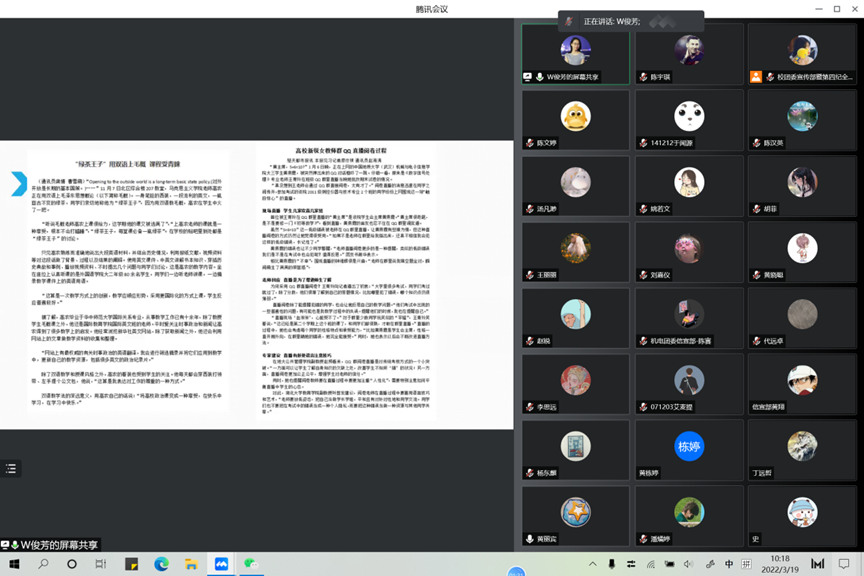The image size is (864, 576).
Task: Toggle the Chinese input mode indicator 中
Action: pos(729,564)
